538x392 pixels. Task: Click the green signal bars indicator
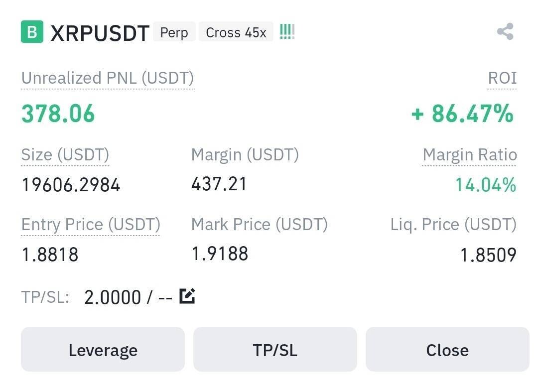pyautogui.click(x=287, y=32)
